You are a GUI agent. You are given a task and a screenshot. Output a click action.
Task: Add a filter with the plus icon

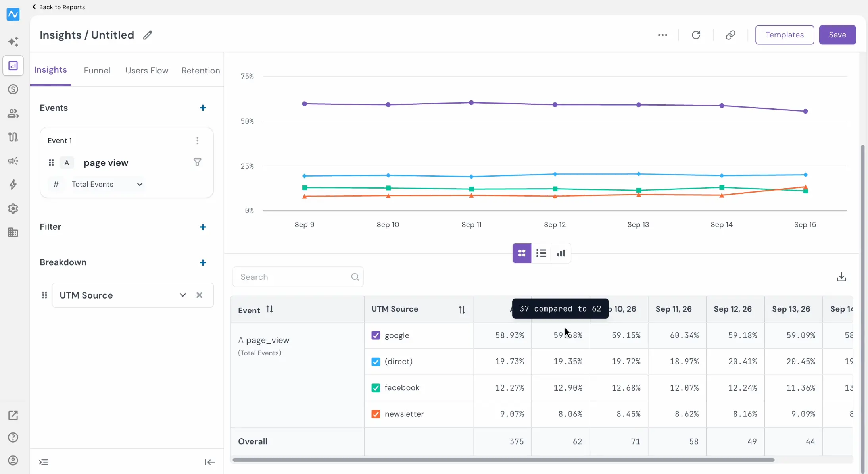203,227
